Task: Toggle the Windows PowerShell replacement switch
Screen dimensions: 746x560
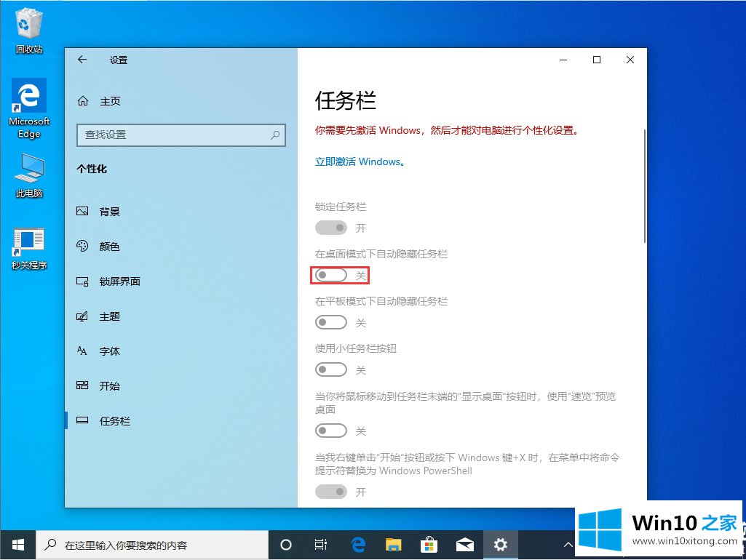Action: tap(331, 492)
